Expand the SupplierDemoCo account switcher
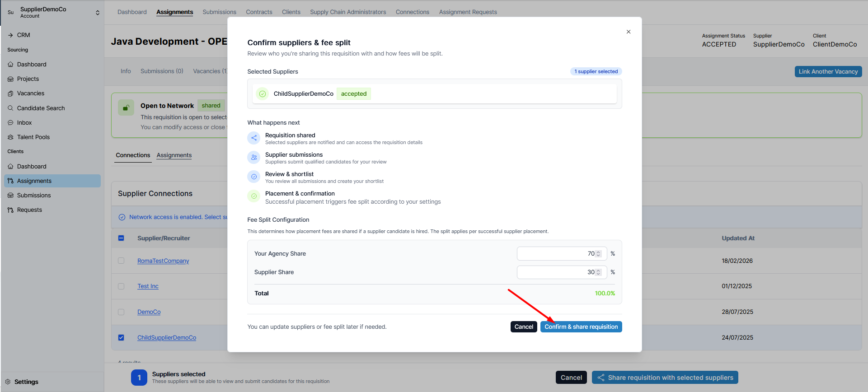The image size is (868, 392). [98, 13]
